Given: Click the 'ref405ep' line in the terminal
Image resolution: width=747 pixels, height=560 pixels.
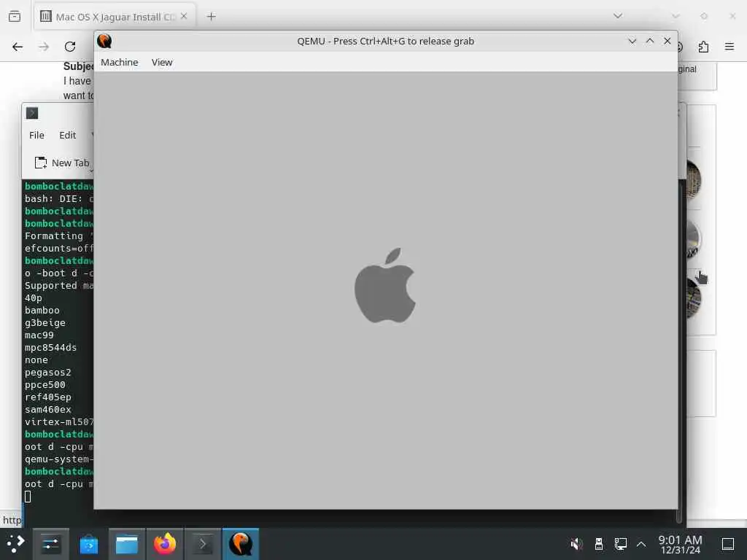Looking at the screenshot, I should coord(47,397).
